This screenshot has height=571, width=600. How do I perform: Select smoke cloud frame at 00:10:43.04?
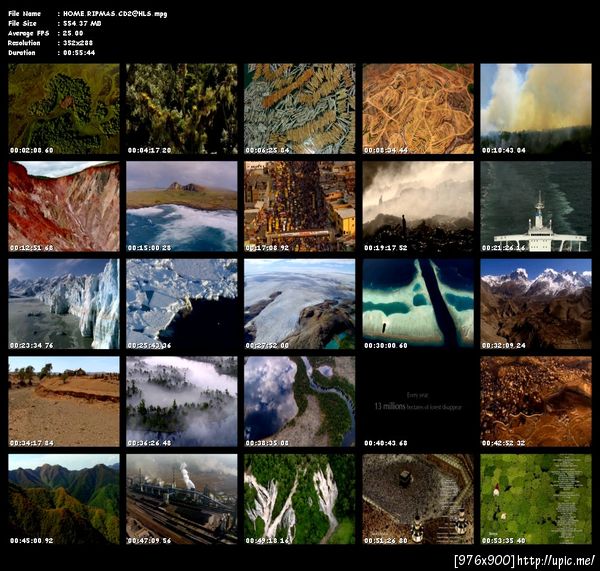coord(536,109)
